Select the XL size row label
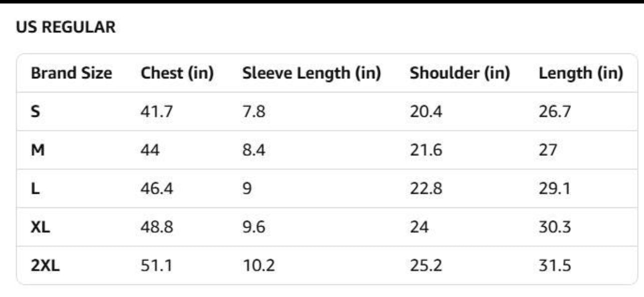 40,227
